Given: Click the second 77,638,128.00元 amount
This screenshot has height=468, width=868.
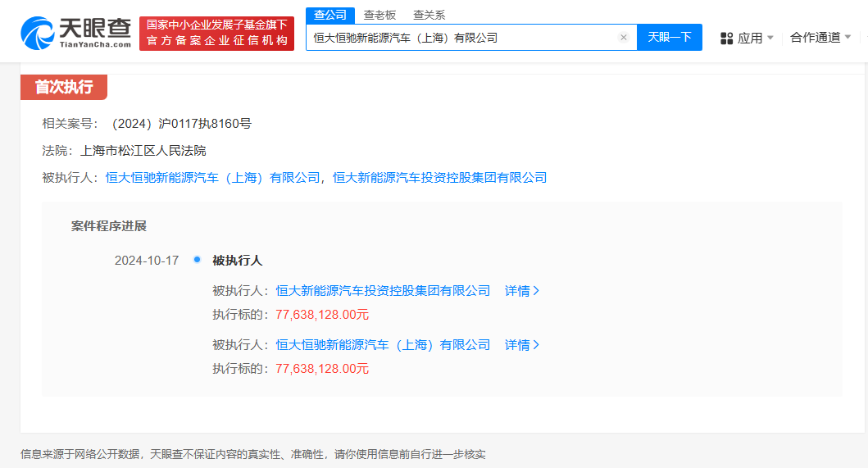Looking at the screenshot, I should coord(322,369).
